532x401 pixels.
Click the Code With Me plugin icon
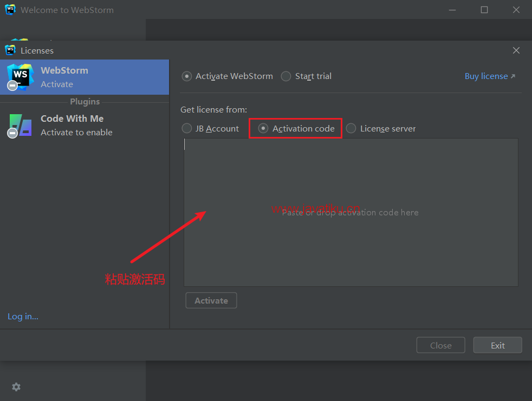(21, 126)
